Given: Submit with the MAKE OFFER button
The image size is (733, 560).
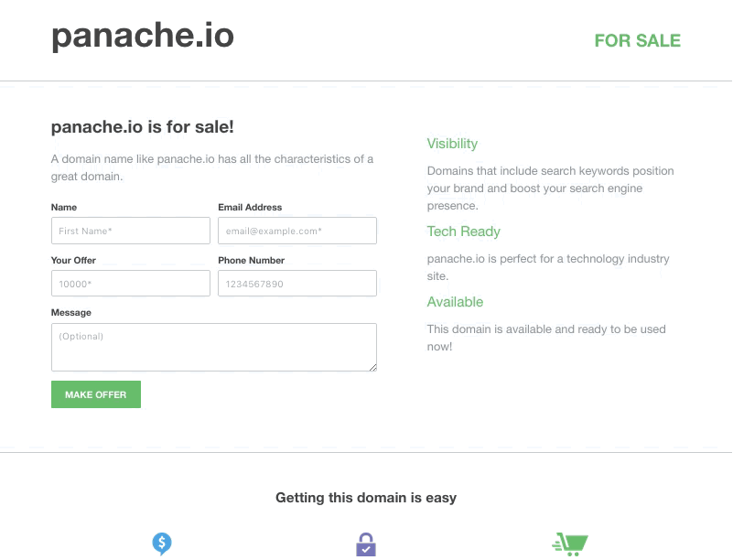Looking at the screenshot, I should coord(96,394).
